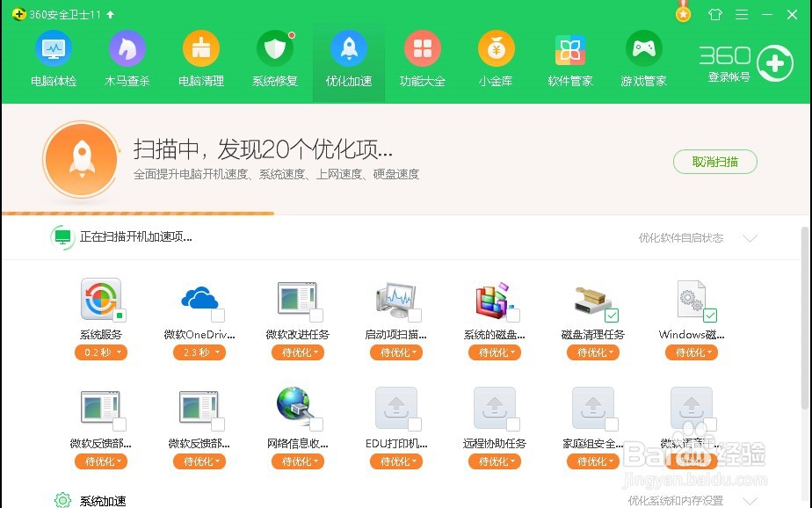Click the Windows磁 gear document icon

692,299
